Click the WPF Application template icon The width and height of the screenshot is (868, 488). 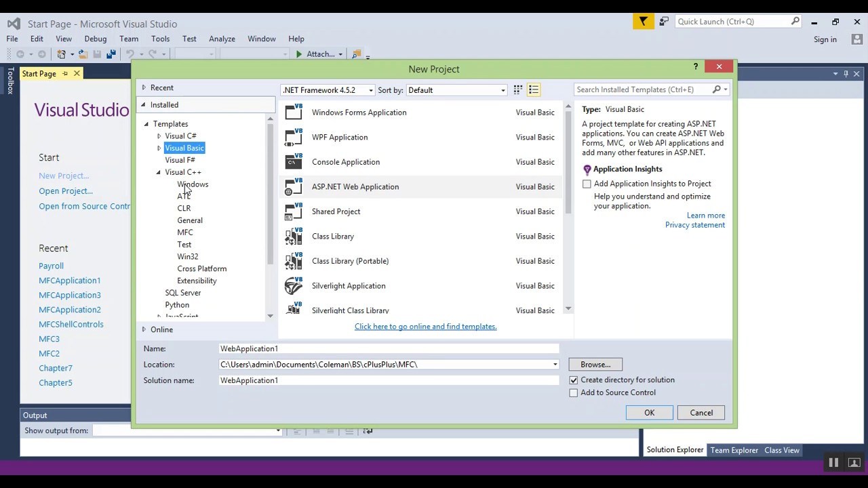(x=293, y=137)
